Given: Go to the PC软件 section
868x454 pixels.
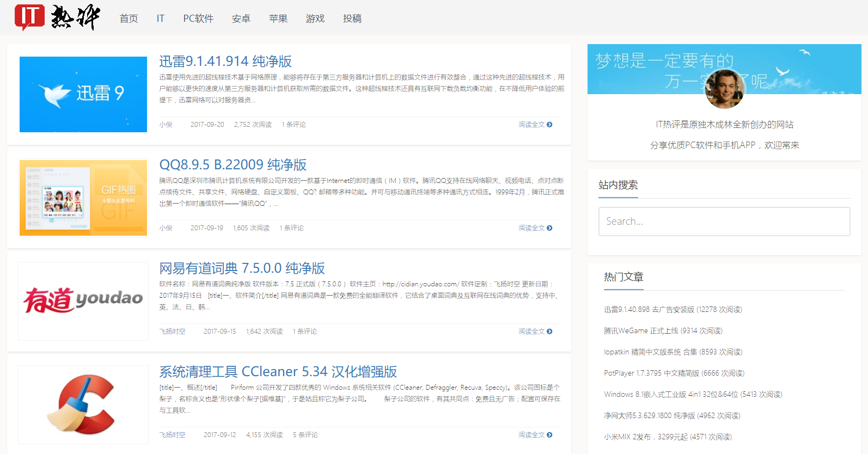Looking at the screenshot, I should tap(198, 19).
